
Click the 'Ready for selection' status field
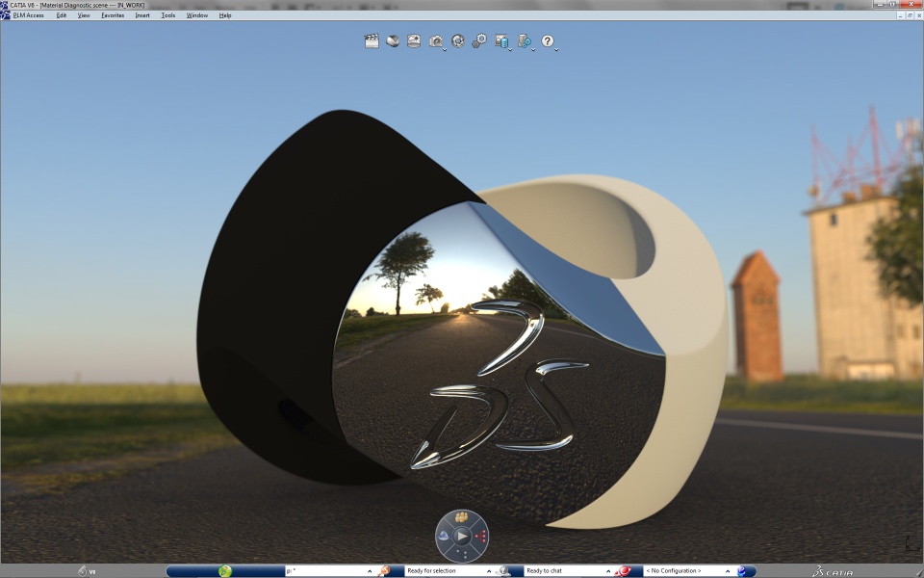(x=445, y=571)
